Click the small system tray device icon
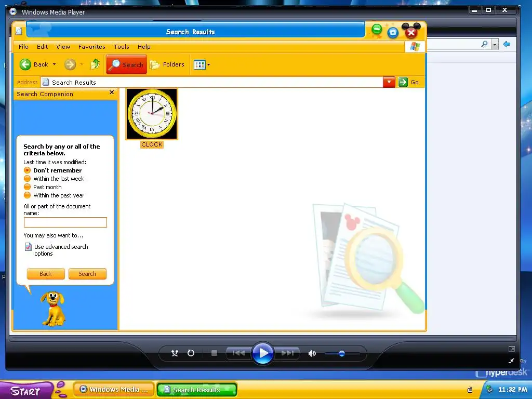This screenshot has height=399, width=532. click(x=470, y=390)
